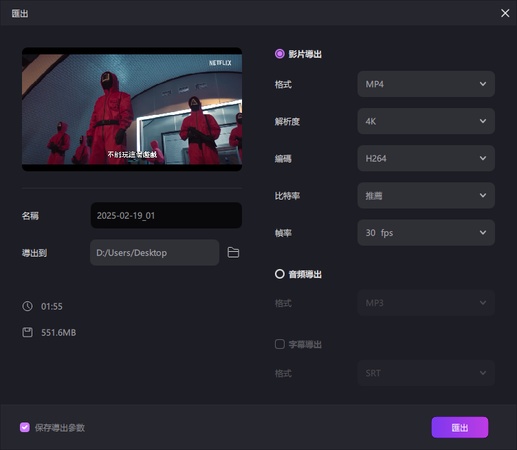Image resolution: width=517 pixels, height=450 pixels.
Task: Open the MP3 audio format dropdown
Action: coord(426,303)
